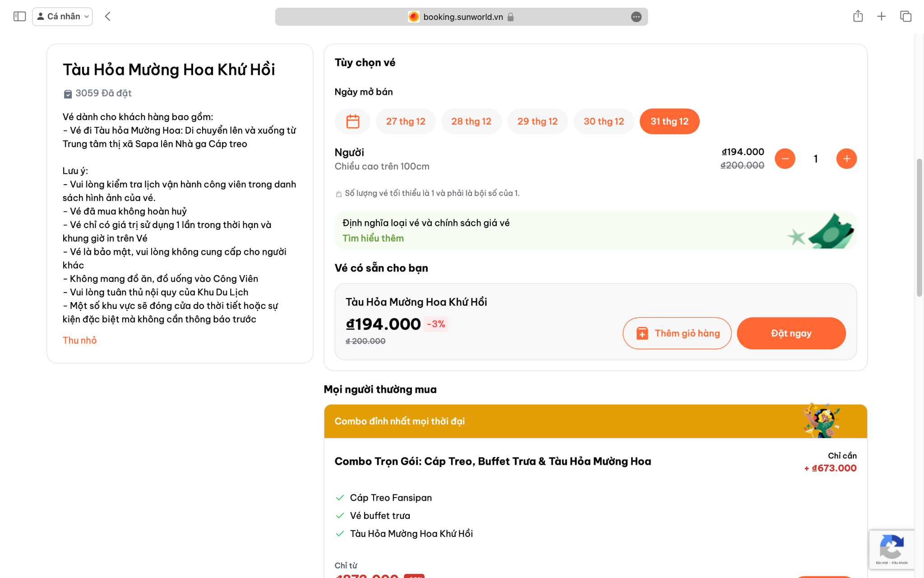Viewport: 924px width, 578px height.
Task: Click the Combo đỉnh nhất mọi thời đại banner
Action: pyautogui.click(x=596, y=421)
